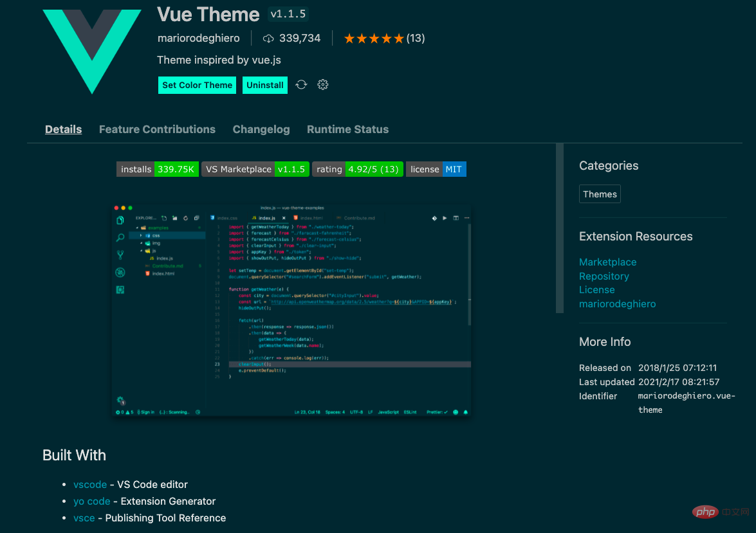The height and width of the screenshot is (533, 756).
Task: Select the Details tab
Action: (x=63, y=129)
